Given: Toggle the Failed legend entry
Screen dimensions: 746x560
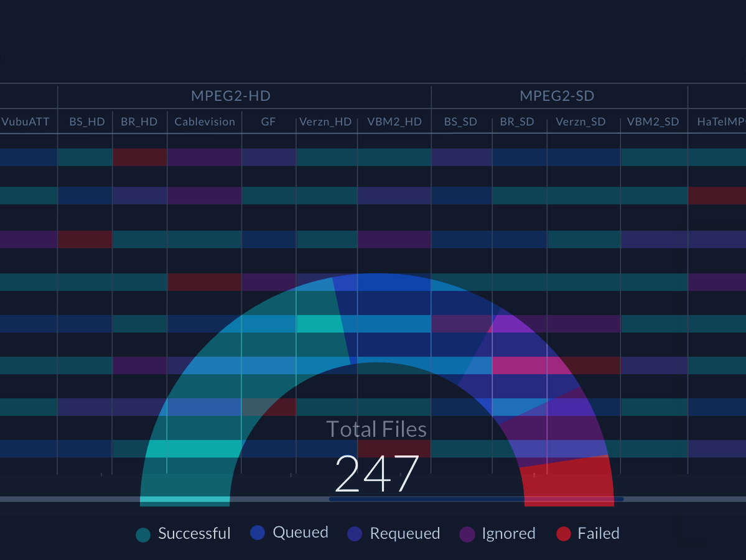Looking at the screenshot, I should tap(588, 534).
